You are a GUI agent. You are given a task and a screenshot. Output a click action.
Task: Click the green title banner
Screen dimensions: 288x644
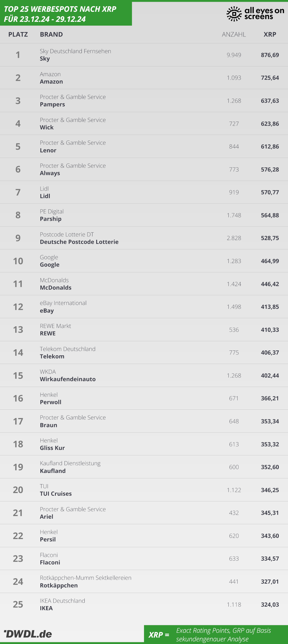pyautogui.click(x=66, y=14)
